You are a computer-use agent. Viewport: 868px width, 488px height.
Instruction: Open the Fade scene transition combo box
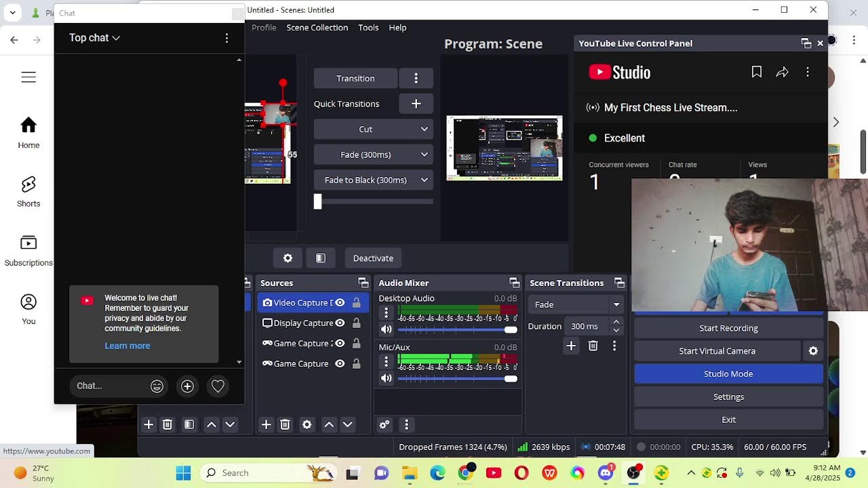(x=576, y=304)
